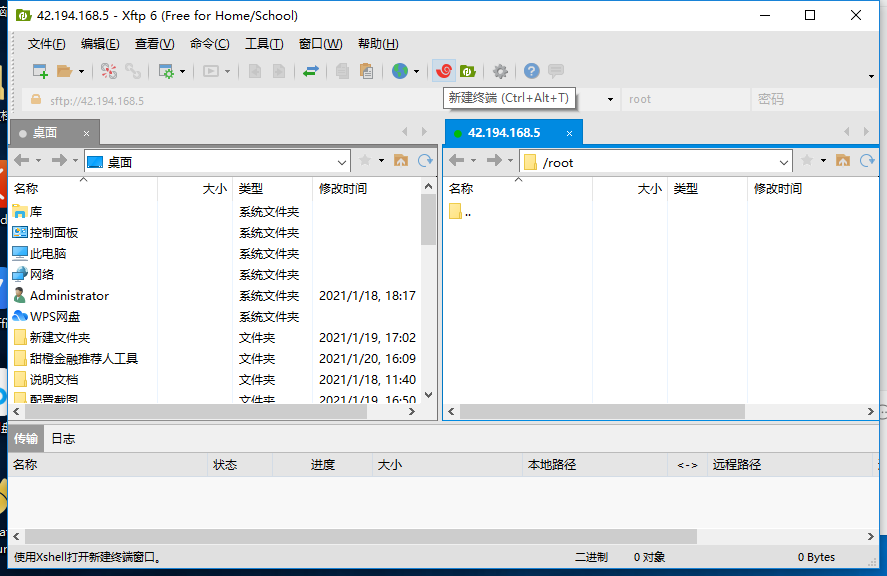Open the dropdown arrow beside Open folder icon
The image size is (887, 576).
[81, 72]
